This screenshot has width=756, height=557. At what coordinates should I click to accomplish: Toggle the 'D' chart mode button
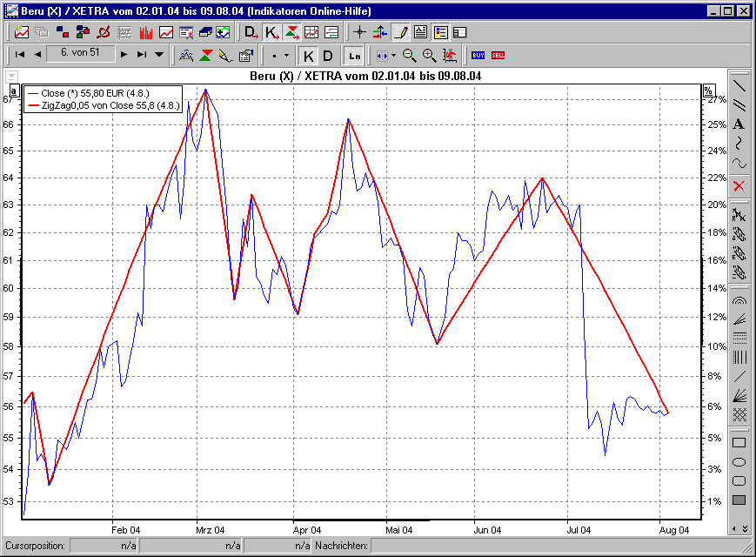tap(328, 55)
